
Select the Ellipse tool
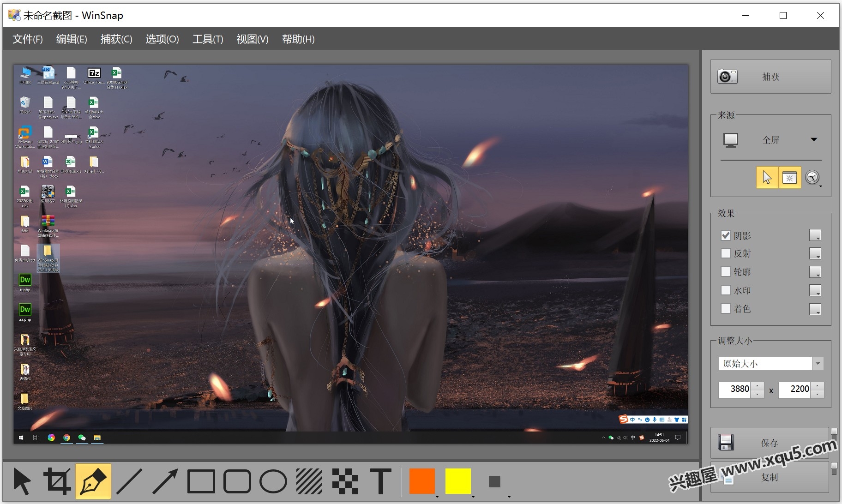(273, 481)
